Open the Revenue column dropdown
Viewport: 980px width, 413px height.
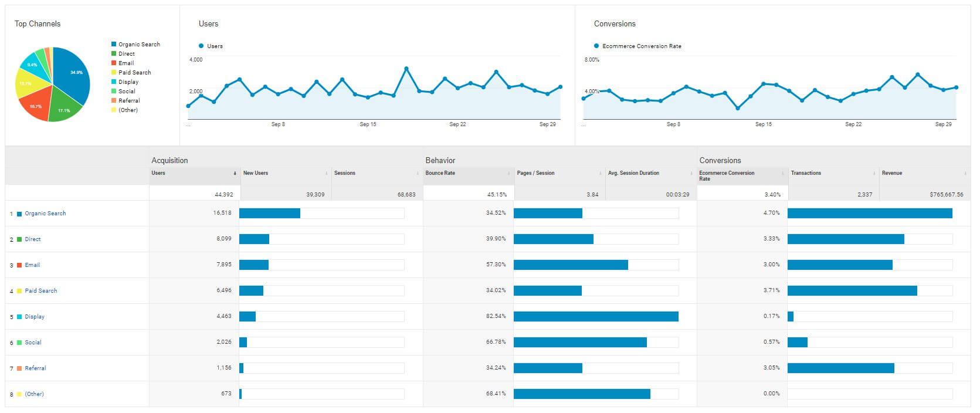[x=965, y=173]
